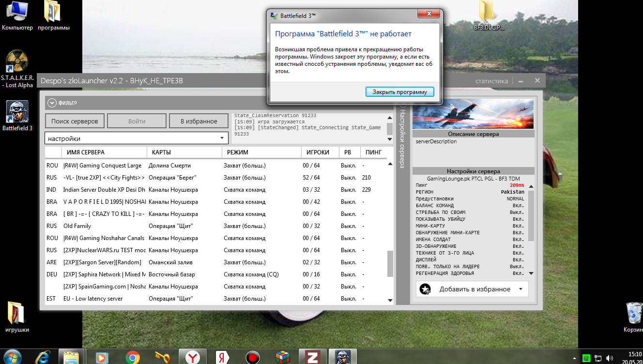Viewport: 643px width, 364px height.
Task: Select [ BR ] CRAZY TO KILL server row
Action: point(216,214)
